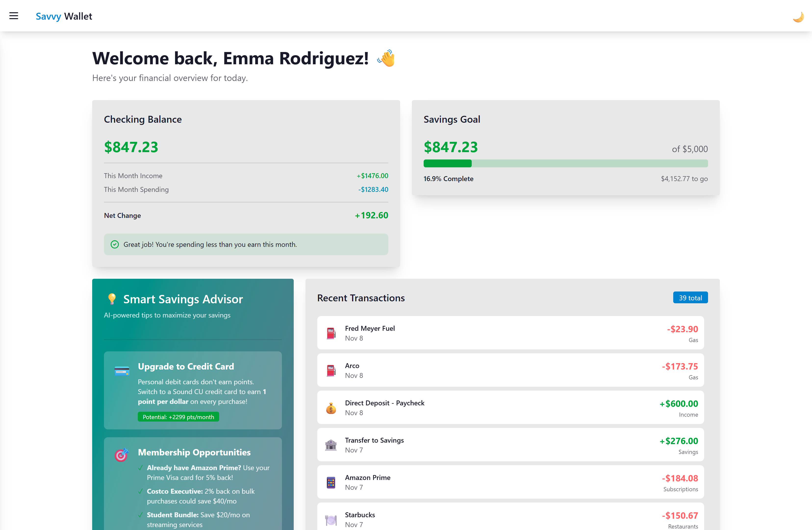
Task: Click the lightbulb icon by Smart Savings Advisor
Action: click(x=112, y=299)
